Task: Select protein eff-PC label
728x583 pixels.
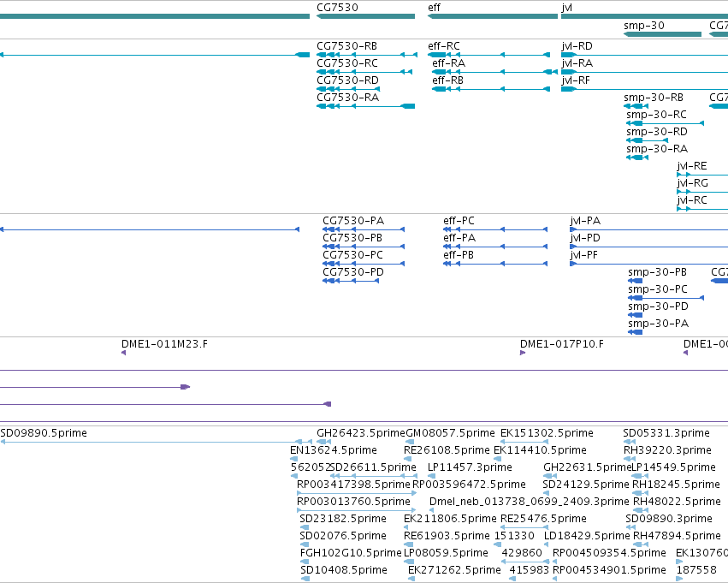Action: 459,221
